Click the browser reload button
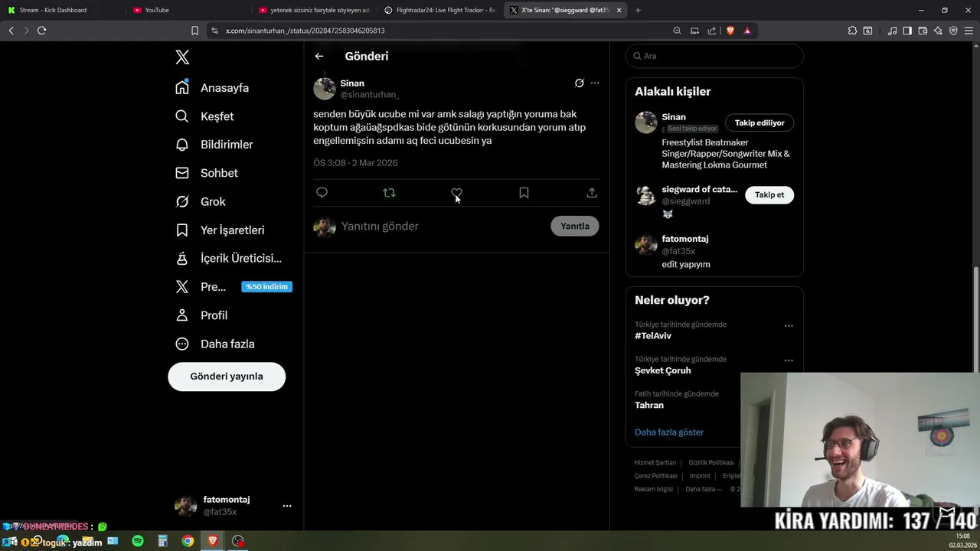The image size is (980, 551). click(x=41, y=31)
